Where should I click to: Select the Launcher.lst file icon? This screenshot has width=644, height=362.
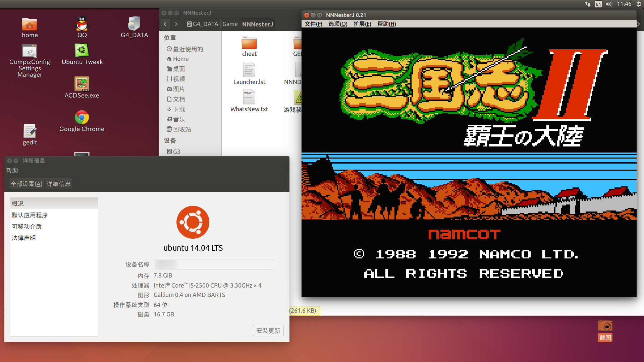249,70
